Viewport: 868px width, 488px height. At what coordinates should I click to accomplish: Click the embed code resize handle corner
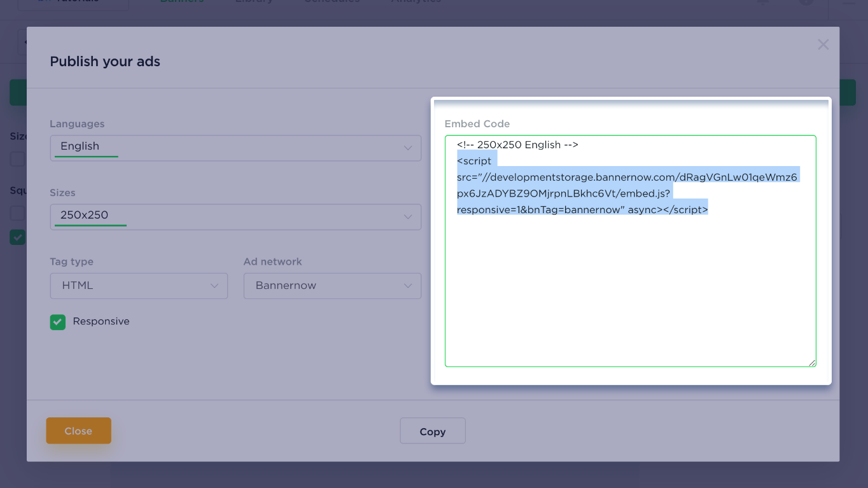(x=811, y=363)
